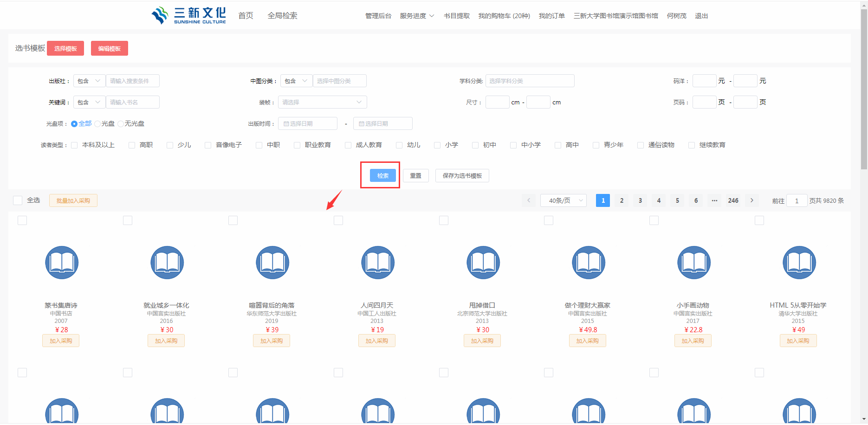
Task: Open 我的订单 from the top menu
Action: point(551,16)
